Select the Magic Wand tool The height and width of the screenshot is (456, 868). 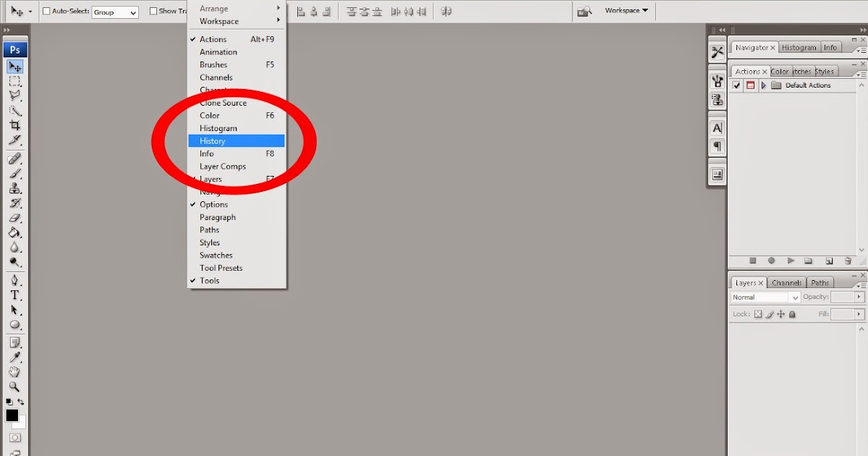coord(15,111)
